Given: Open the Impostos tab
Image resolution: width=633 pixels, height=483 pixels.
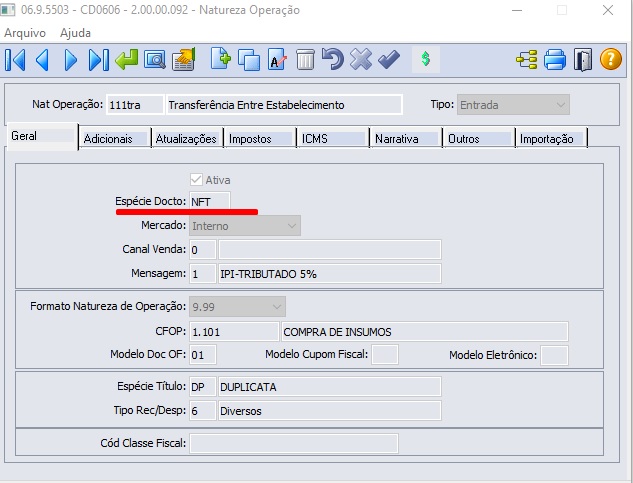Looking at the screenshot, I should coord(260,139).
